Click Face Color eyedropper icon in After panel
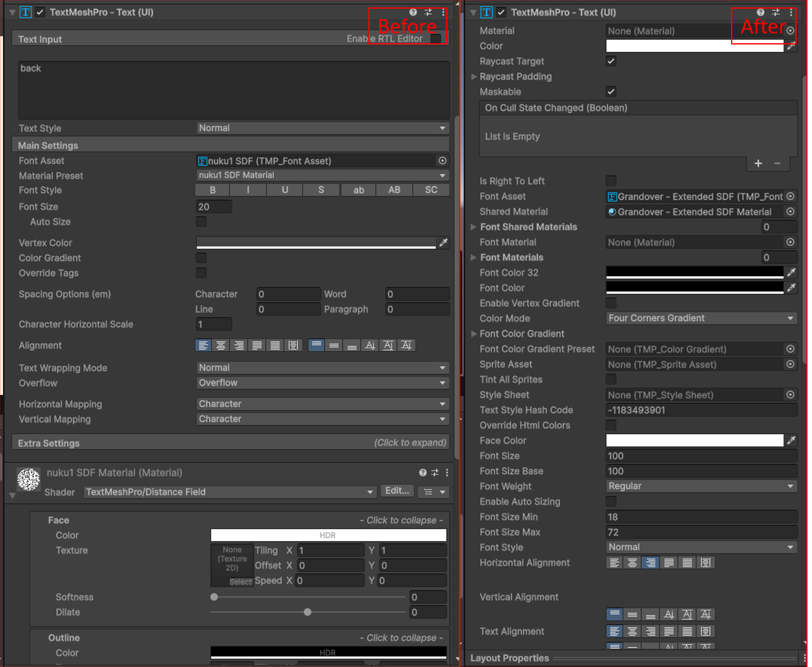Viewport: 812px width, 667px height. [791, 440]
